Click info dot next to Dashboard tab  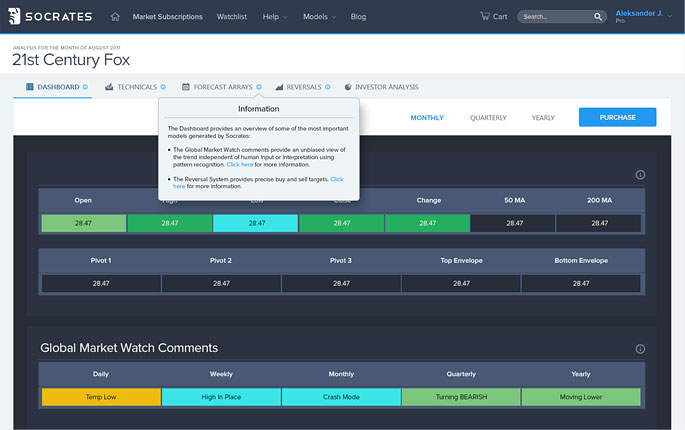coord(85,87)
